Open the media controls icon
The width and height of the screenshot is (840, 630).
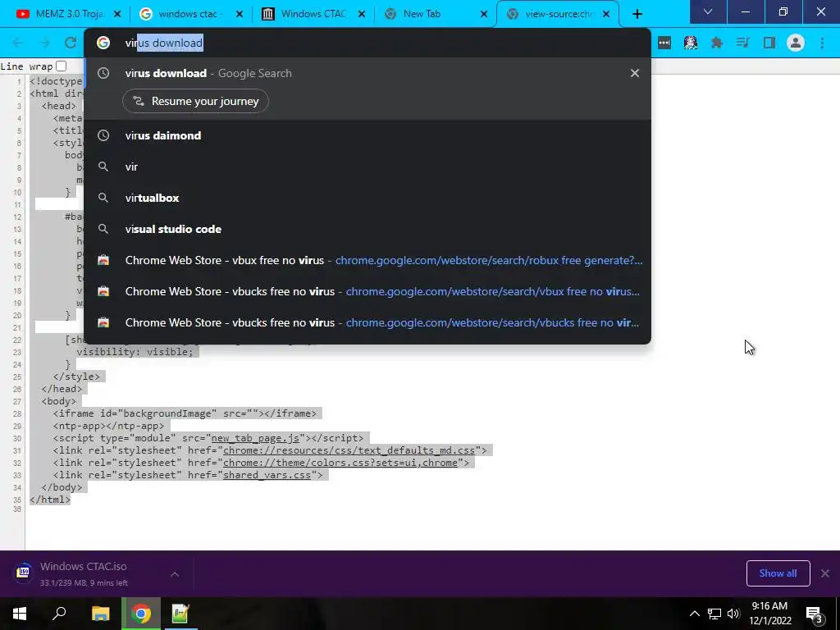pos(742,43)
